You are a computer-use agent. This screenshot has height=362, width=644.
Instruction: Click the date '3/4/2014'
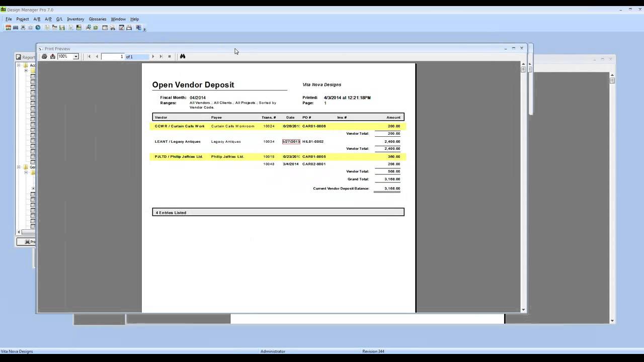click(x=291, y=164)
